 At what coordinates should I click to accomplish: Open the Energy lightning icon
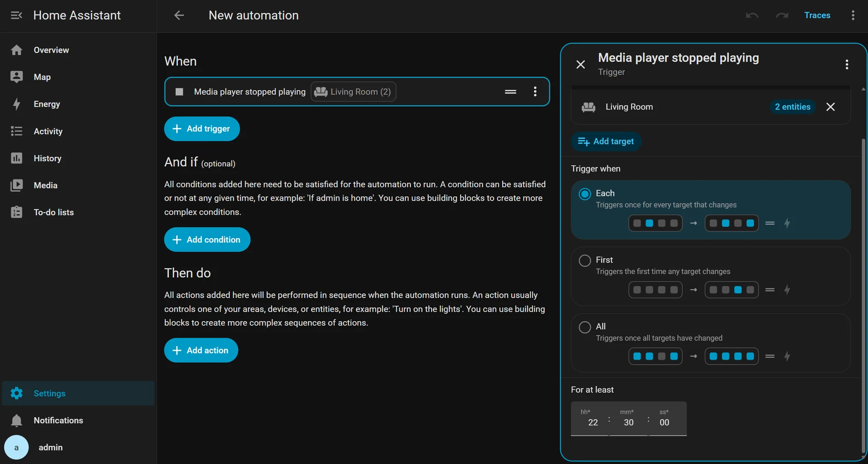tap(17, 104)
